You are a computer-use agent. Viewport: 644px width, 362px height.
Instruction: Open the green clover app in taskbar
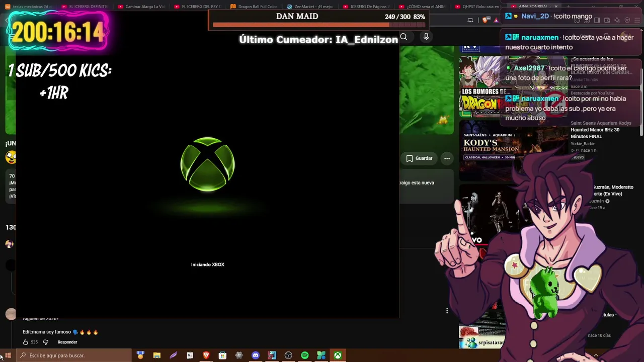[321, 355]
